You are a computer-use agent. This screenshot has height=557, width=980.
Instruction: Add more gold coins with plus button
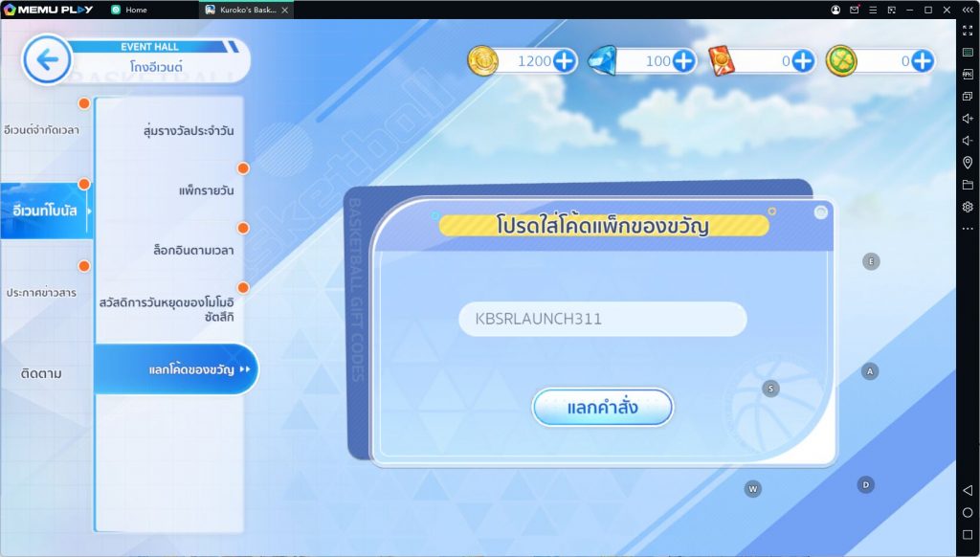[x=565, y=61]
